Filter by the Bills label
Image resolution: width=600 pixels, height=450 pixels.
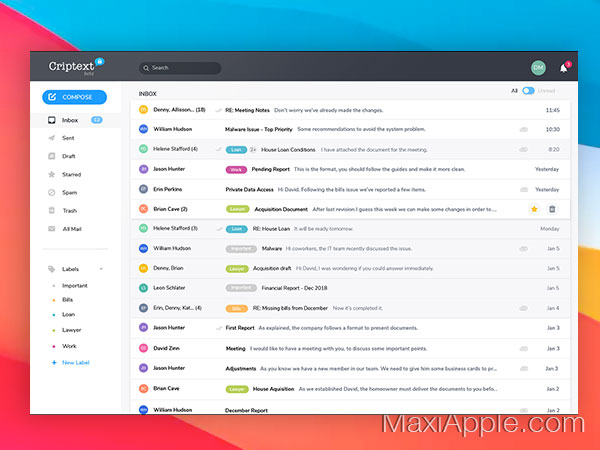click(x=67, y=300)
